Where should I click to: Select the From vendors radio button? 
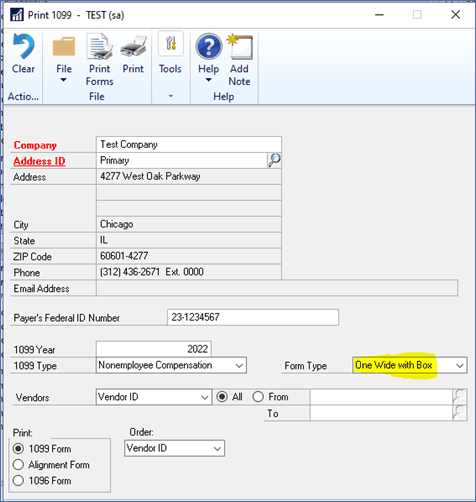(x=258, y=397)
